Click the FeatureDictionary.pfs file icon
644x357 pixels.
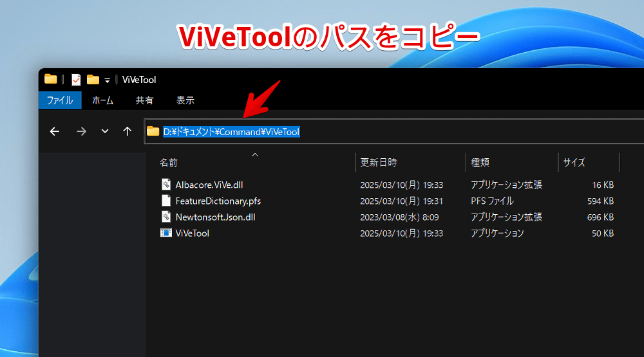point(166,201)
